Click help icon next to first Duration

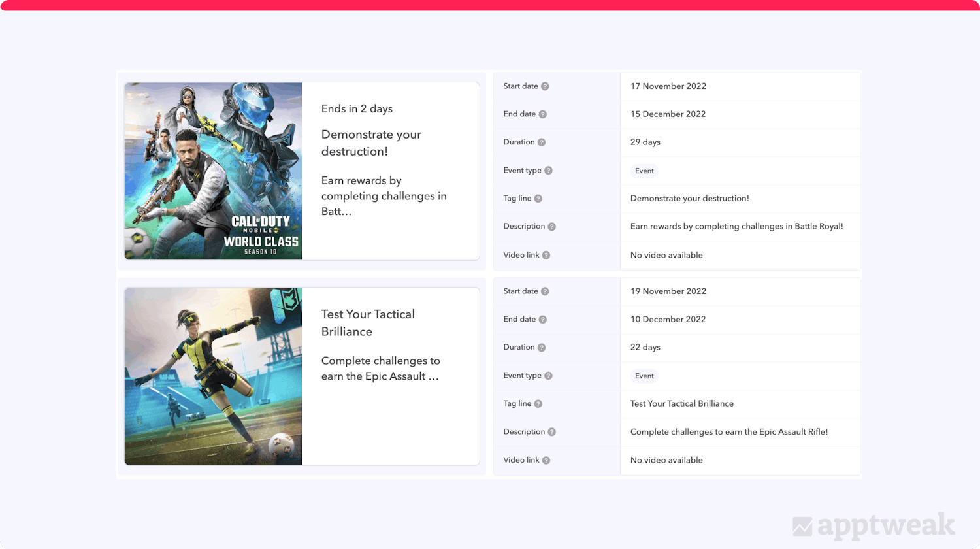pyautogui.click(x=542, y=142)
